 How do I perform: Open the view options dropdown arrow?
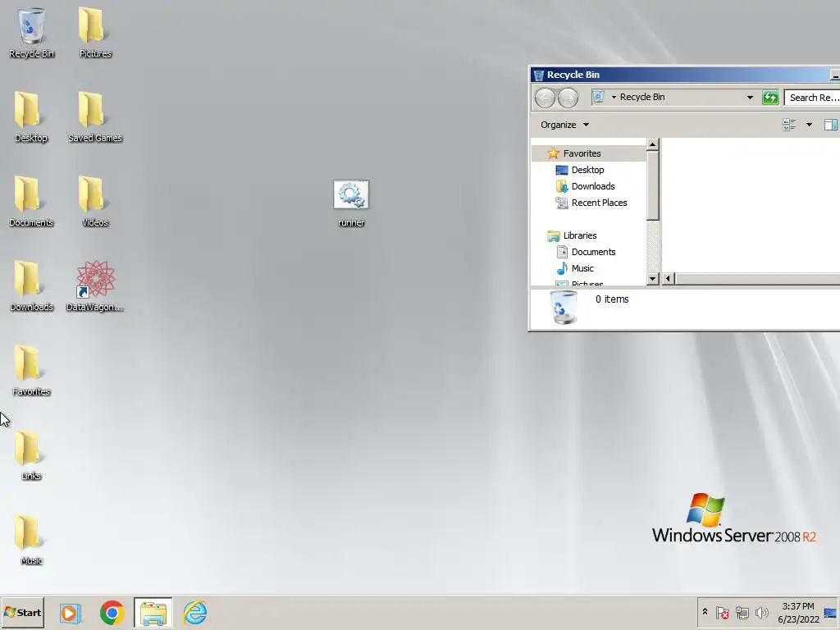[809, 125]
